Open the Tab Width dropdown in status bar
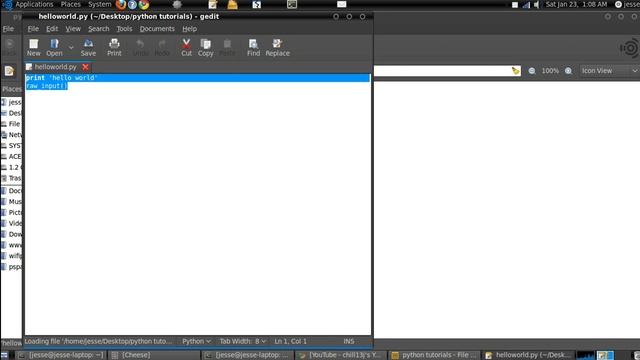Viewport: 640px width, 360px height. click(243, 341)
